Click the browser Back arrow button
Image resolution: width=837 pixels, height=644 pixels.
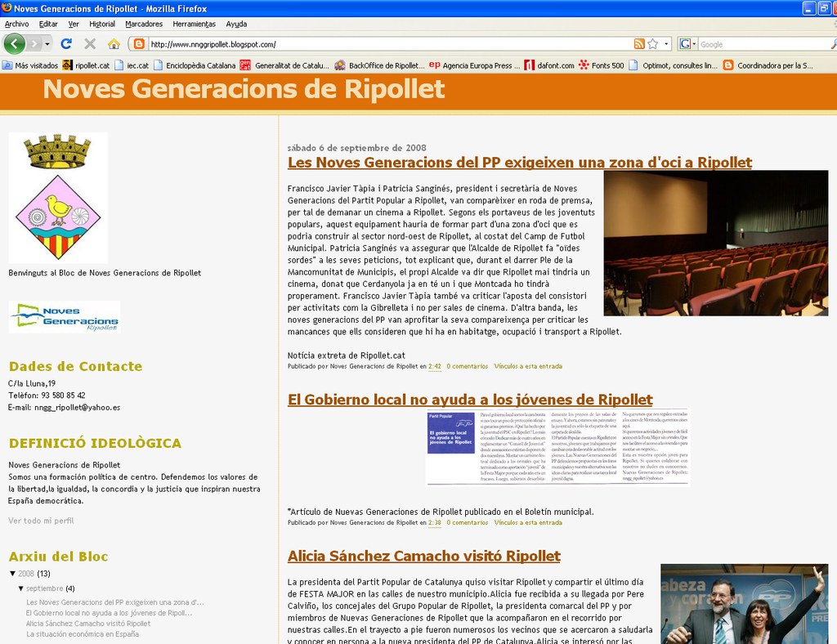pos(15,43)
